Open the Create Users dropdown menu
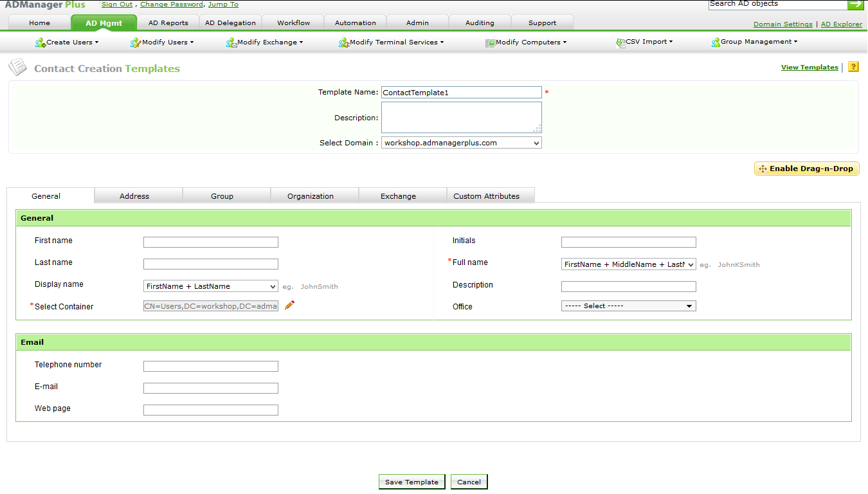Viewport: 868px width, 494px height. pos(73,42)
